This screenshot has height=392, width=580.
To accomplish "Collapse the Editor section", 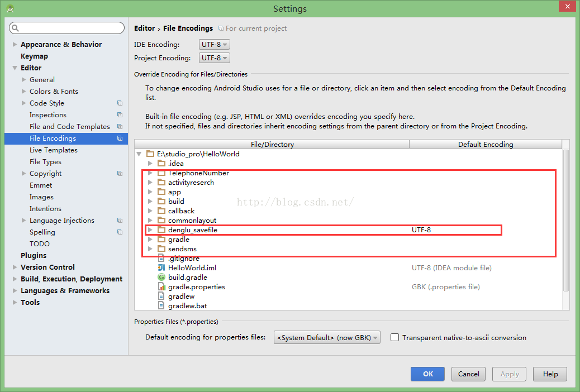I will click(x=15, y=68).
